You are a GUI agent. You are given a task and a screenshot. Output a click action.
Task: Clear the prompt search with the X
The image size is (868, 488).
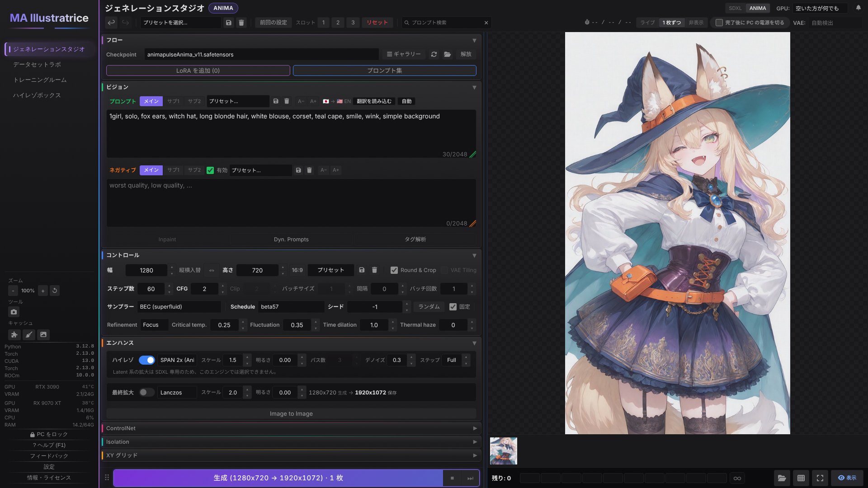486,23
